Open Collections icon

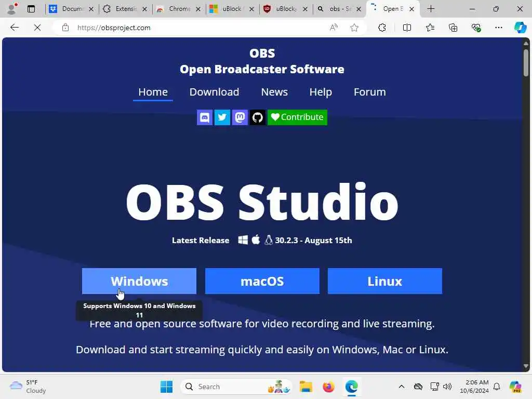click(453, 28)
